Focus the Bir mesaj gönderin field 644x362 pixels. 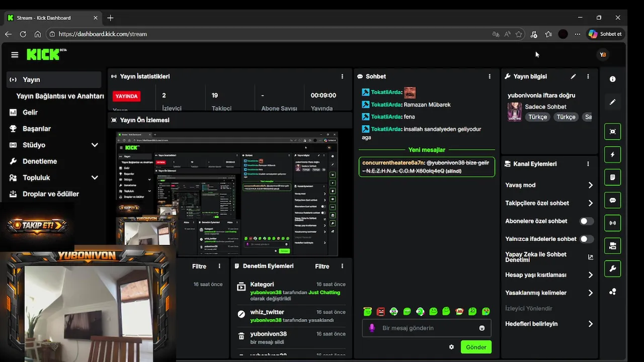[426, 328]
